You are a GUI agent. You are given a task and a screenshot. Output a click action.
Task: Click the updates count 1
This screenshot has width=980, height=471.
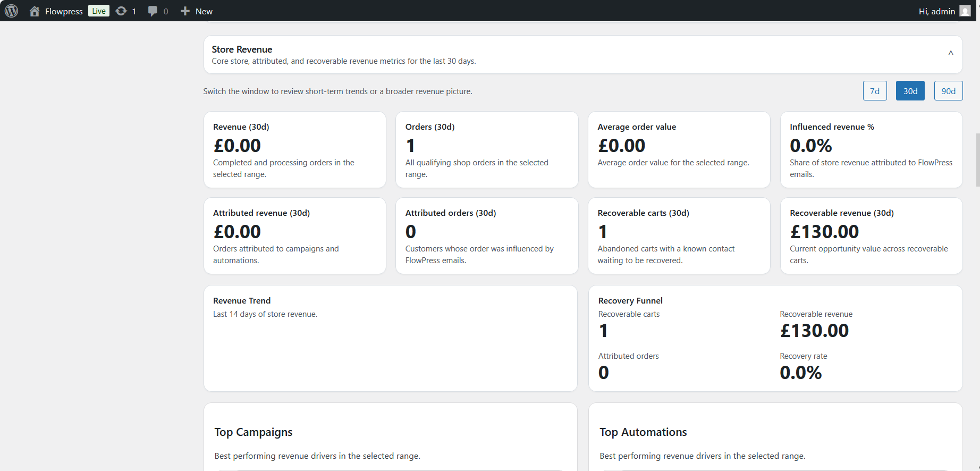point(134,12)
